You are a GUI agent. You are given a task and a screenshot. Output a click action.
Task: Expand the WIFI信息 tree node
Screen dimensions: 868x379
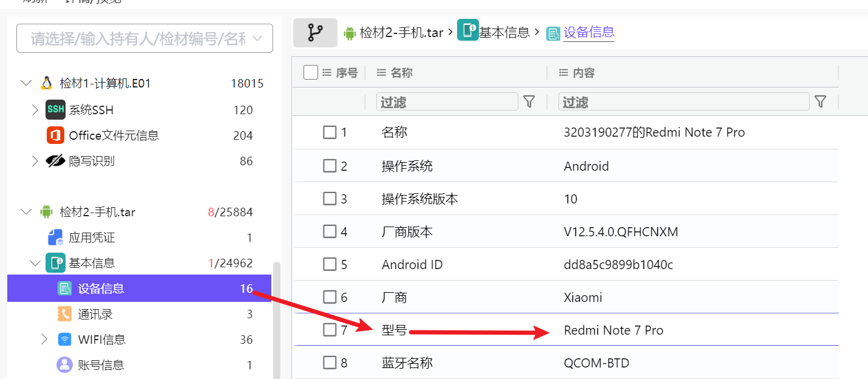(44, 339)
